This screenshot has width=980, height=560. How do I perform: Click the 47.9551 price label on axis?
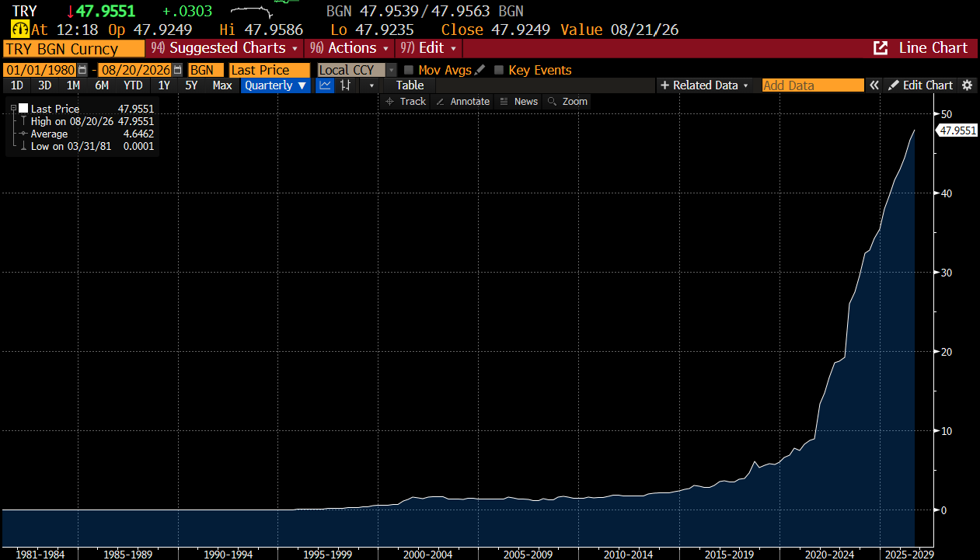(x=957, y=130)
